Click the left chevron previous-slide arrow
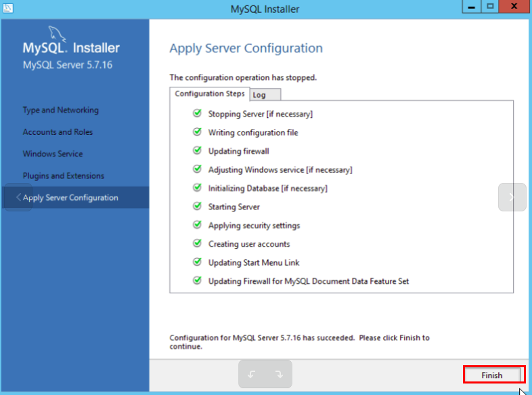This screenshot has width=532, height=395. tap(18, 197)
